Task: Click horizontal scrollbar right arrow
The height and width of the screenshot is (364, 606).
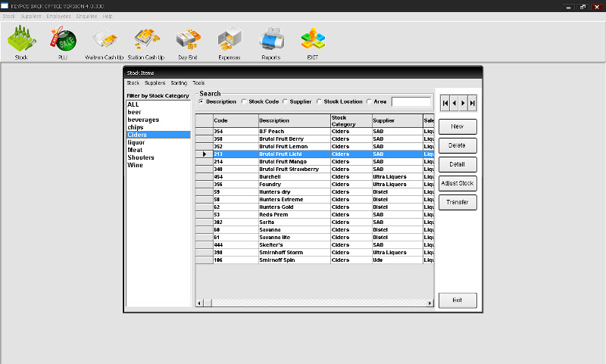Action: pyautogui.click(x=430, y=303)
